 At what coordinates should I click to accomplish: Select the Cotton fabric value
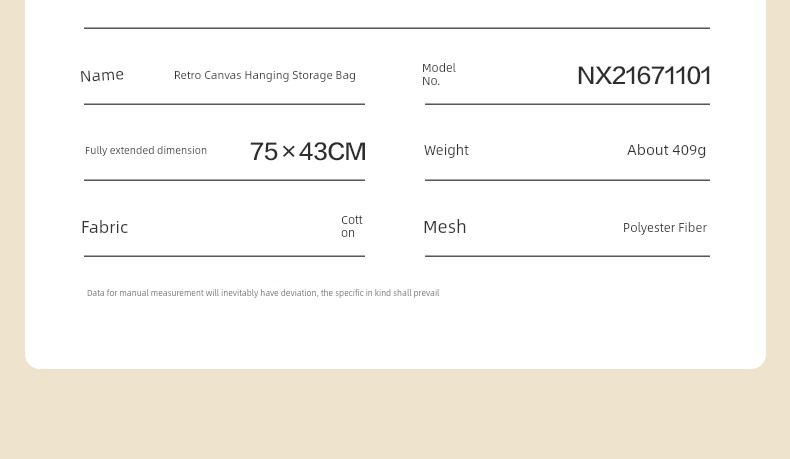tap(352, 226)
